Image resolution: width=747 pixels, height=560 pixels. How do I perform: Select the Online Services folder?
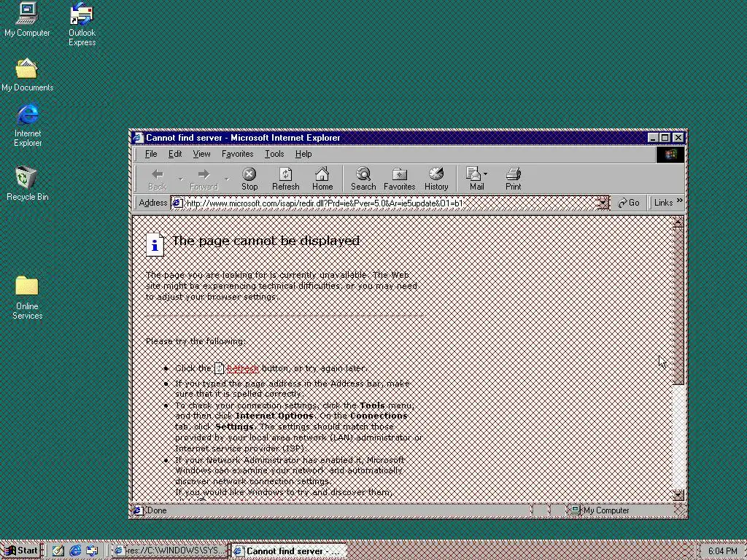click(27, 297)
